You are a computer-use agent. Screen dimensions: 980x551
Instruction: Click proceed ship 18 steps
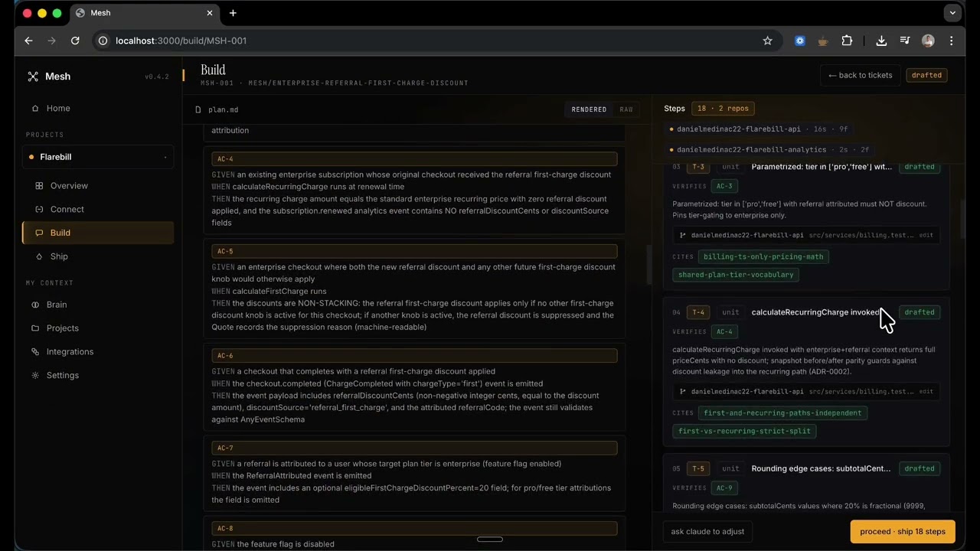pos(903,532)
